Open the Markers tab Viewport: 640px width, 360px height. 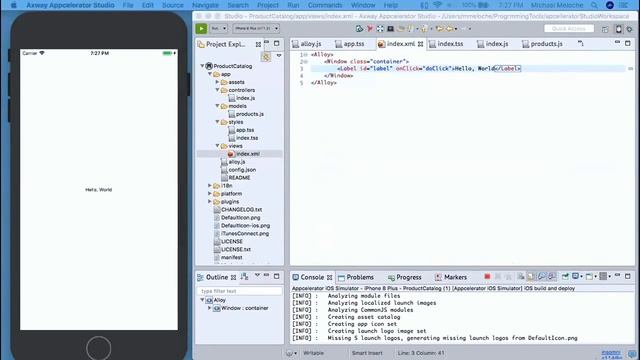coord(451,277)
